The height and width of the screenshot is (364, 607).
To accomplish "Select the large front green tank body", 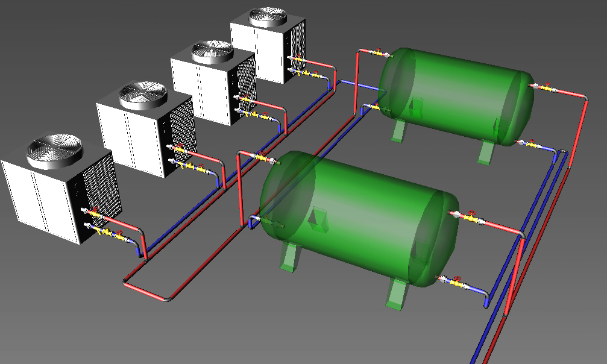I will click(x=356, y=217).
